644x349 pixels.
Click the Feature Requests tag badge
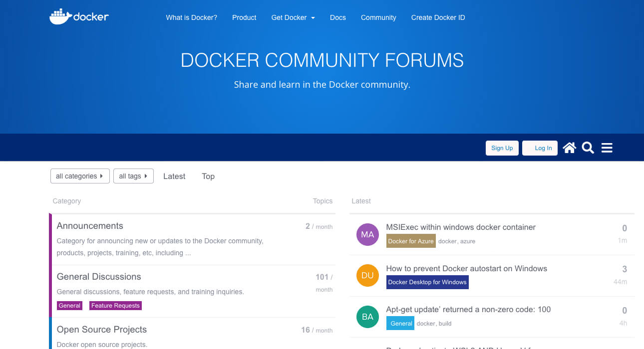click(x=115, y=305)
